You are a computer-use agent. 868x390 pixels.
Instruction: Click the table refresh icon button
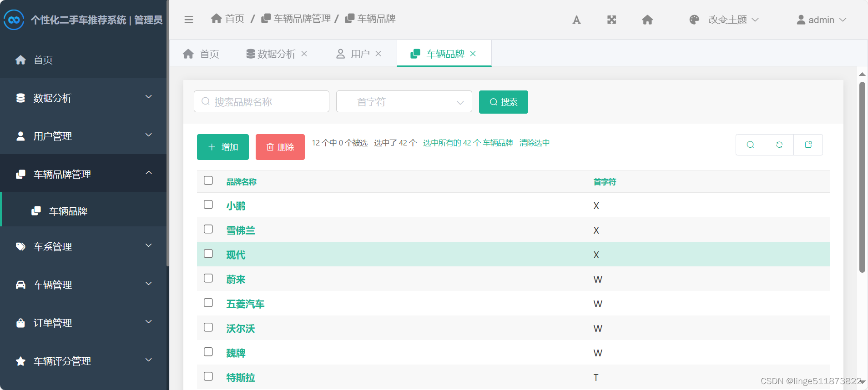(x=779, y=145)
